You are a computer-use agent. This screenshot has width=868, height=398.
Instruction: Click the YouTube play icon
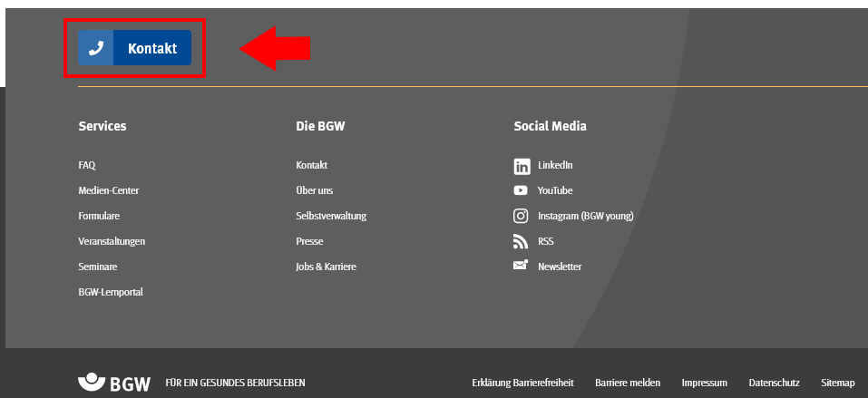[x=521, y=190]
